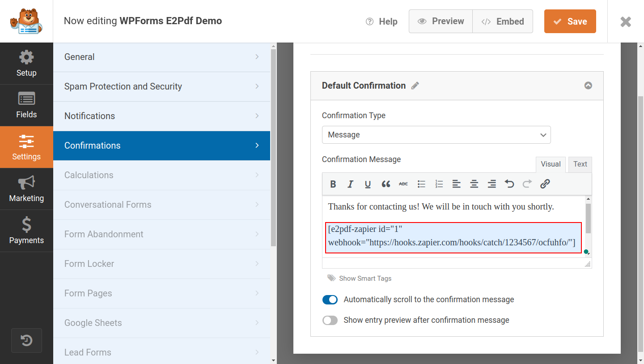Collapse the Default Confirmation panel
The height and width of the screenshot is (364, 644).
pos(588,86)
